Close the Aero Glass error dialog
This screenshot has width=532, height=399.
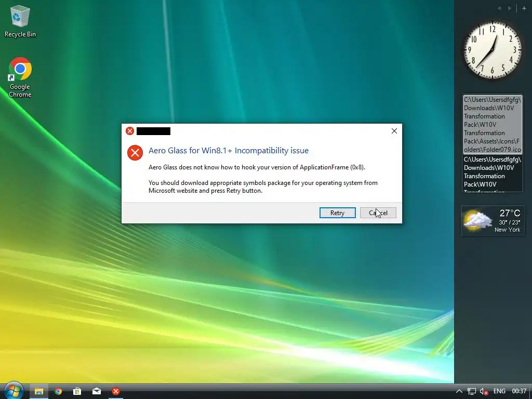[x=394, y=131]
